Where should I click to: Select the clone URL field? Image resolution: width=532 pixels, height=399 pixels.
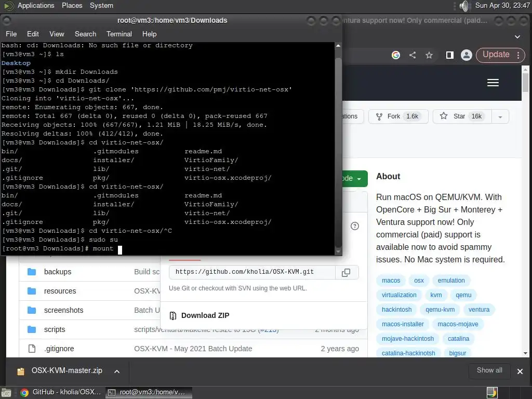pyautogui.click(x=252, y=272)
